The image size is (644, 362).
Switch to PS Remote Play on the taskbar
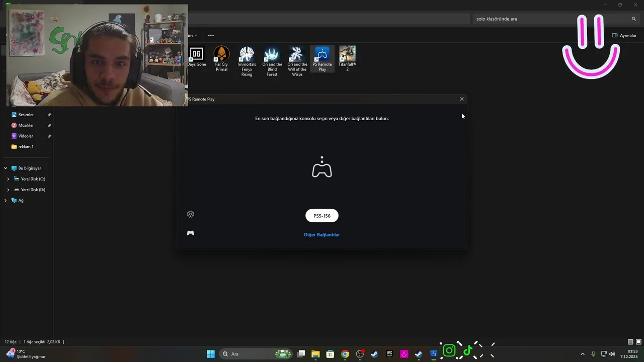click(x=433, y=354)
